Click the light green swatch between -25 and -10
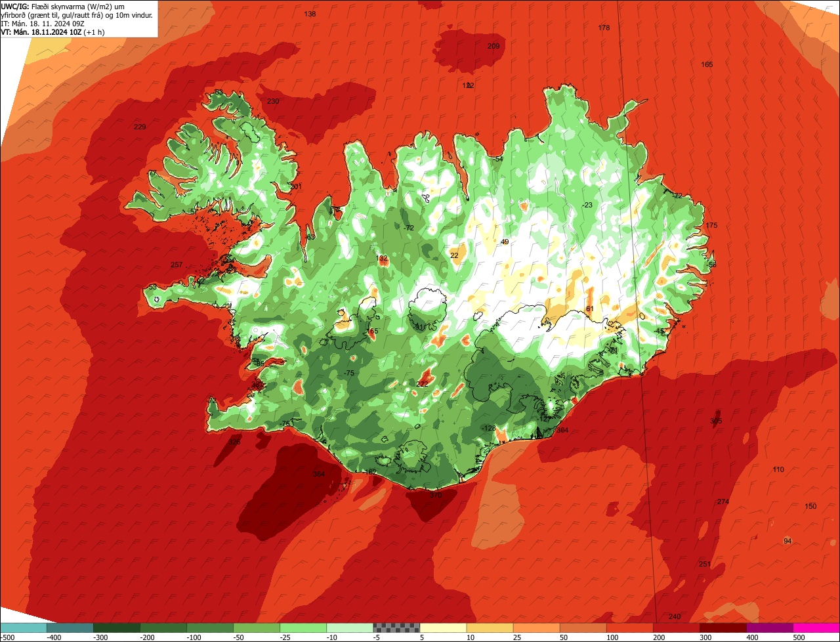 point(303,628)
